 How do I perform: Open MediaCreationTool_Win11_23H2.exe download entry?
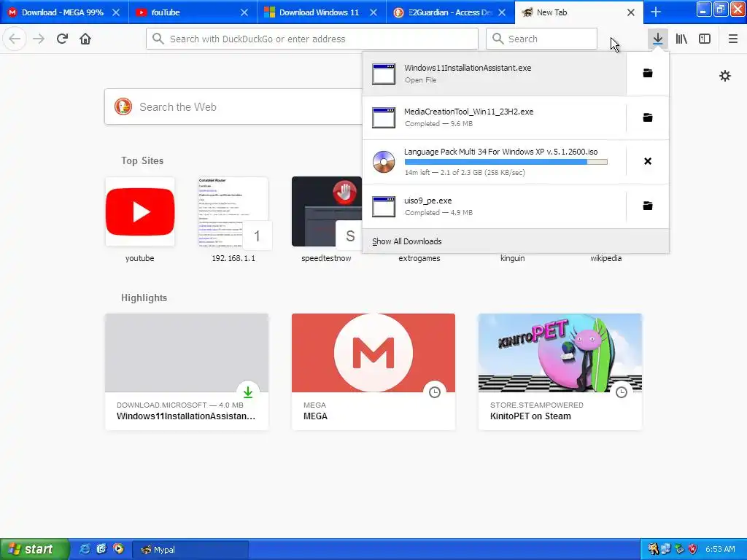494,117
